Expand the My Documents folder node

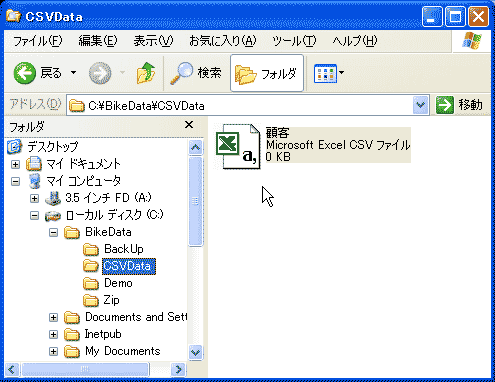pyautogui.click(x=53, y=351)
